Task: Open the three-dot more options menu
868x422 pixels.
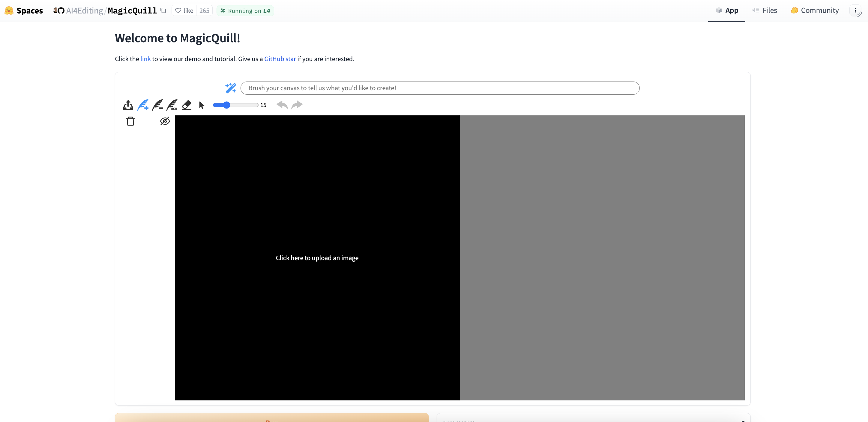Action: pos(855,11)
